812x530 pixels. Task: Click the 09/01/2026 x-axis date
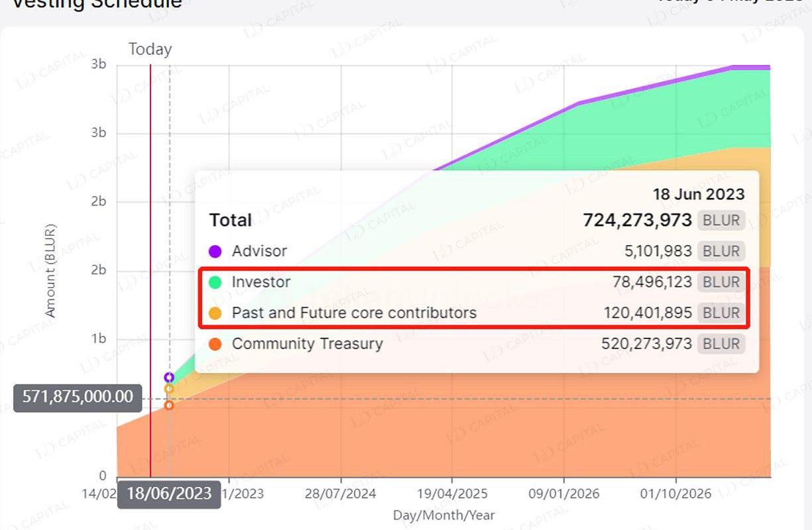pyautogui.click(x=564, y=494)
